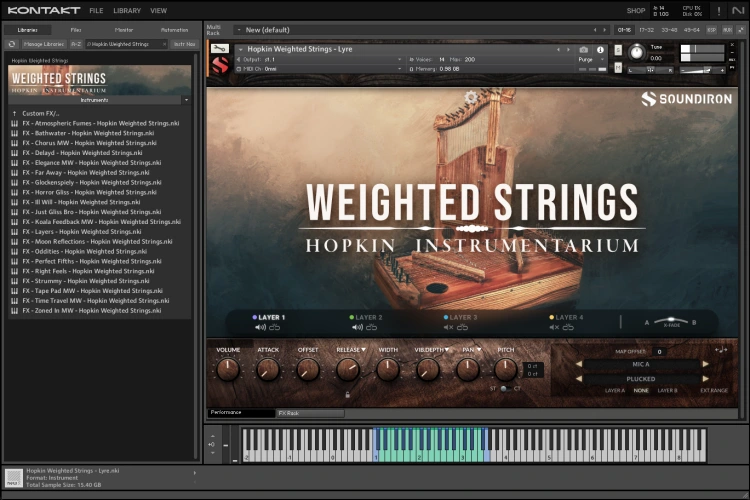Click the refresh libraries icon
The width and height of the screenshot is (750, 500).
12,44
